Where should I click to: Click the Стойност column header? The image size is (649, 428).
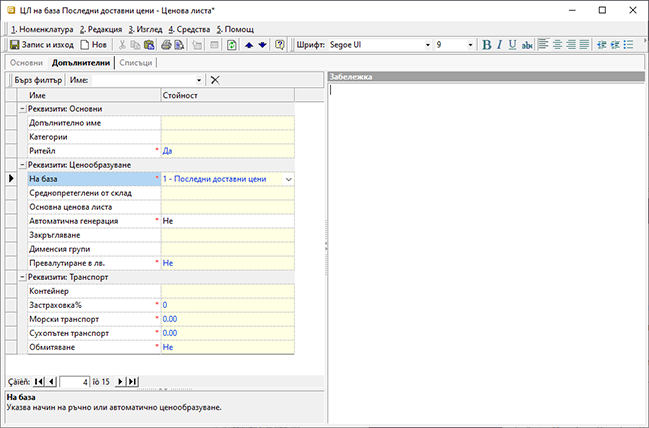click(227, 95)
